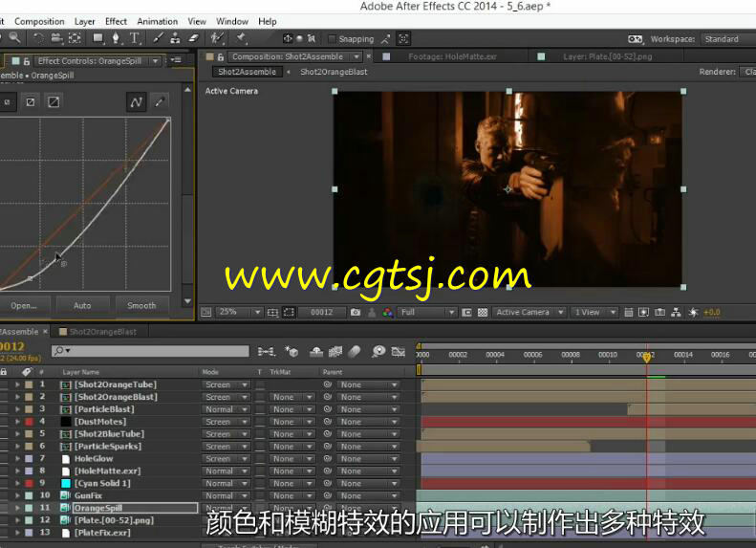This screenshot has height=548, width=756.
Task: Toggle Preserve Transparency for HoleGlow
Action: 260,459
